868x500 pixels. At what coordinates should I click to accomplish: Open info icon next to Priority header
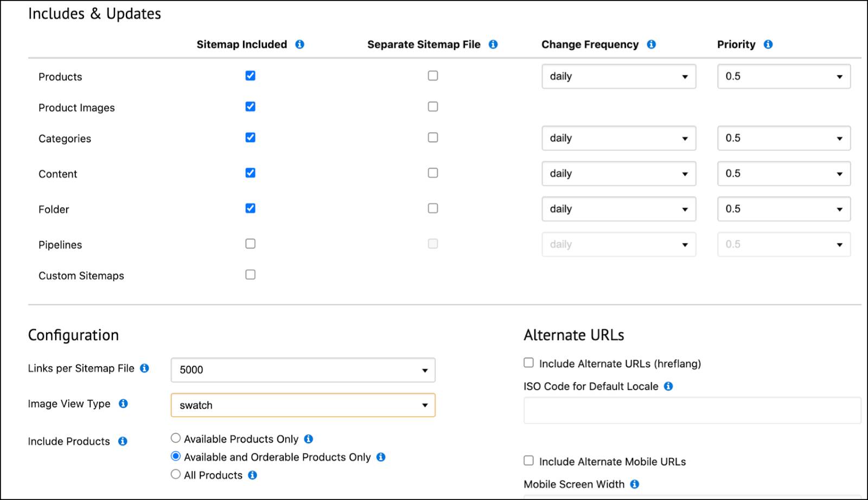(x=768, y=44)
